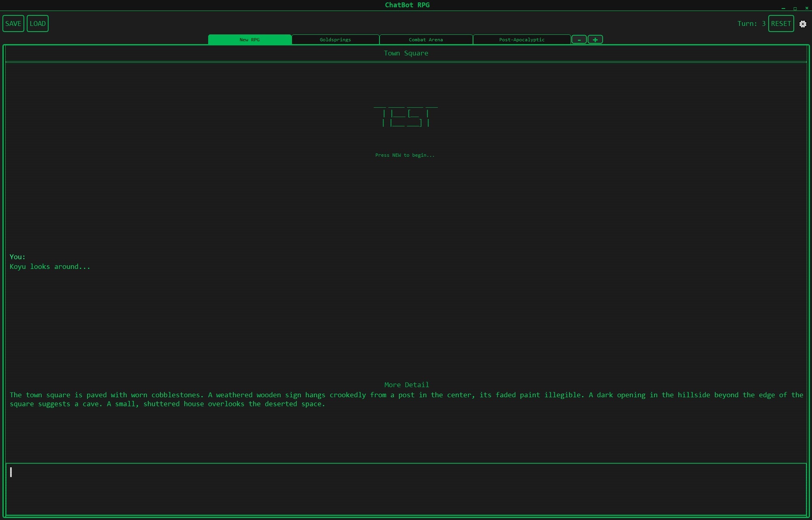Screen dimensions: 812x520
Task: Open settings via the gear icon
Action: (803, 24)
